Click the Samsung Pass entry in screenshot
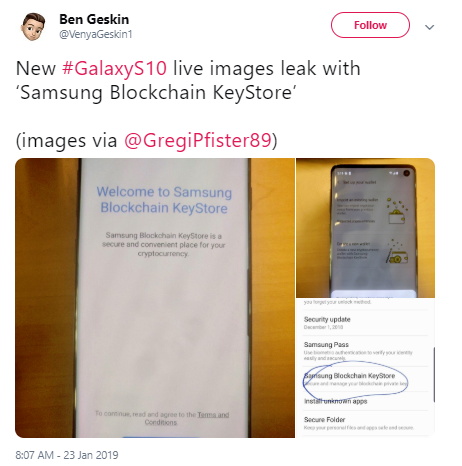 click(x=365, y=351)
